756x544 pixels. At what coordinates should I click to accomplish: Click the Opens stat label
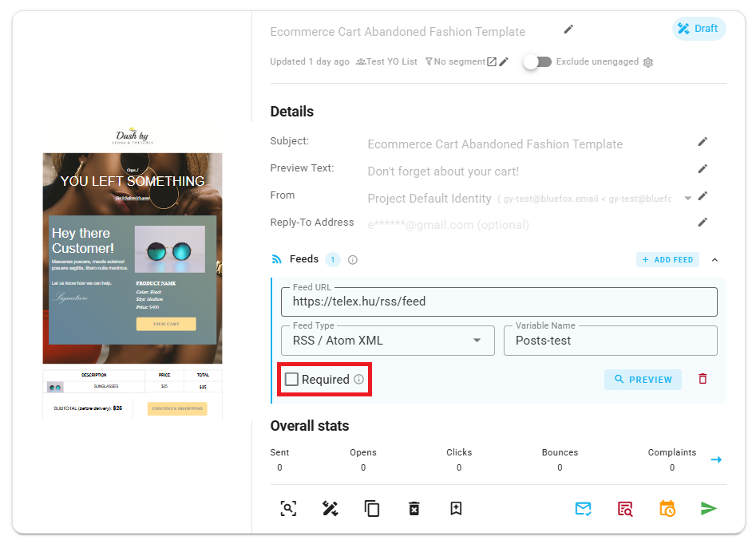pyautogui.click(x=363, y=452)
